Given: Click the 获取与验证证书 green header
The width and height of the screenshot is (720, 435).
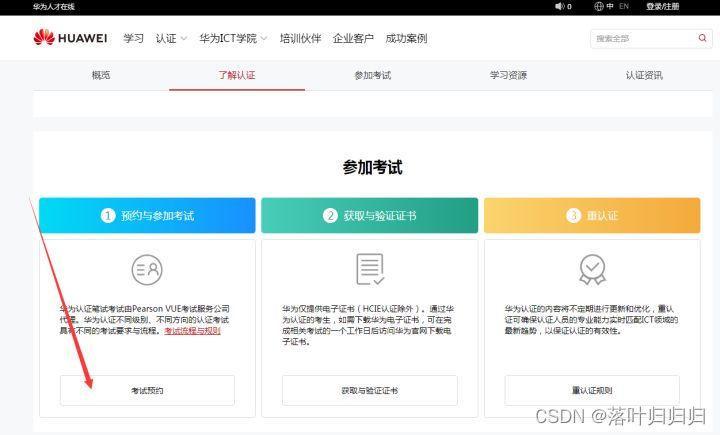Looking at the screenshot, I should point(370,215).
